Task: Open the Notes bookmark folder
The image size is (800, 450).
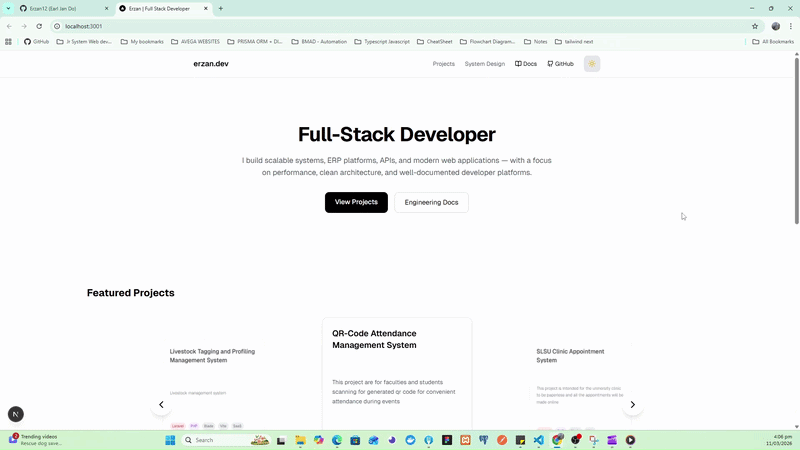Action: point(536,42)
